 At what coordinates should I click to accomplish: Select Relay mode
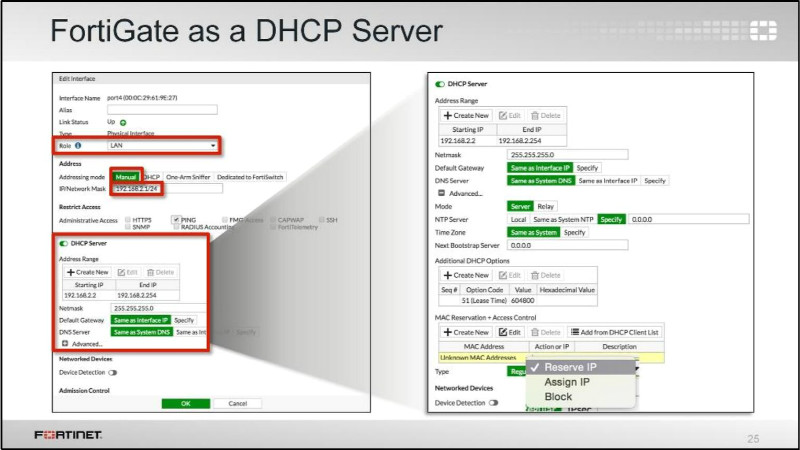pos(545,207)
